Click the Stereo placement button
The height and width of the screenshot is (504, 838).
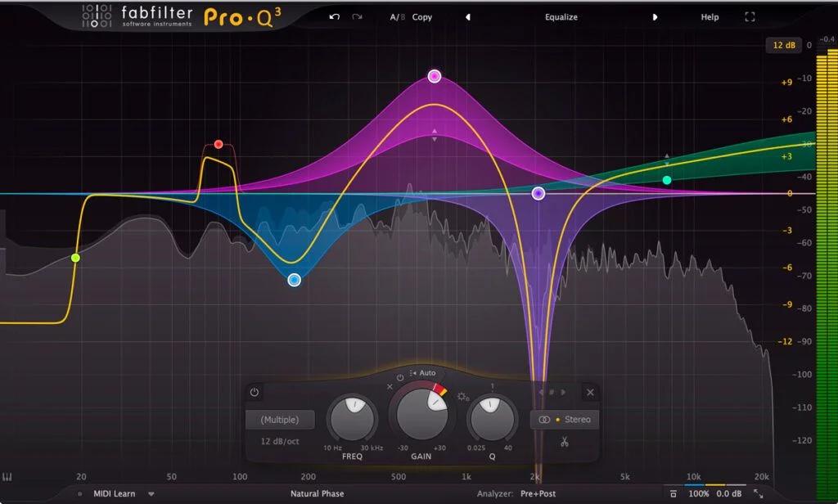pyautogui.click(x=564, y=420)
